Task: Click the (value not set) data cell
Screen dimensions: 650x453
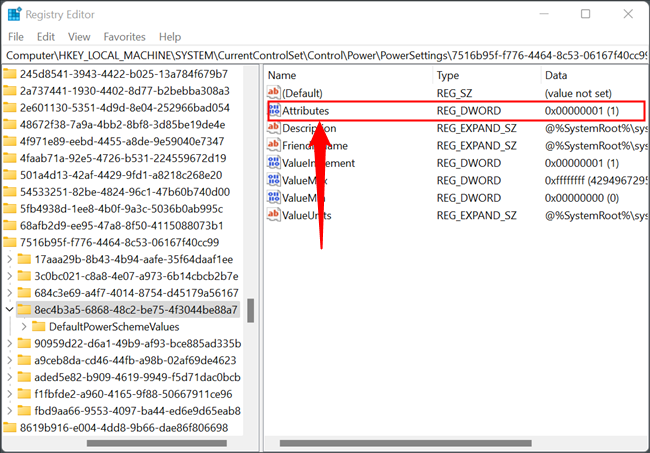Action: tap(578, 93)
